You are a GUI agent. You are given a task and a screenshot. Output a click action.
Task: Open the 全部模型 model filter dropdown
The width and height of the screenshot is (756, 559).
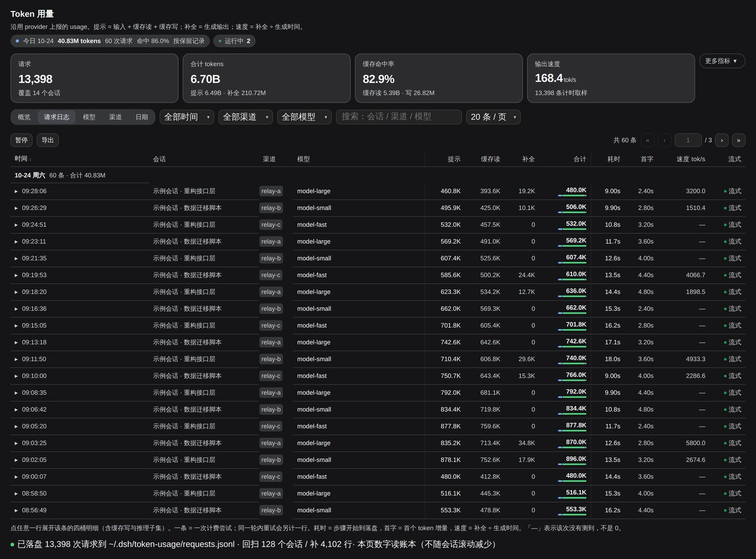coord(304,117)
